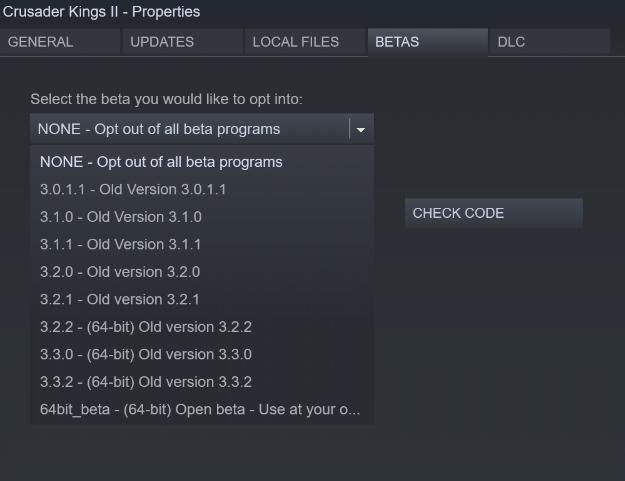Open the UPDATES tab

click(182, 42)
